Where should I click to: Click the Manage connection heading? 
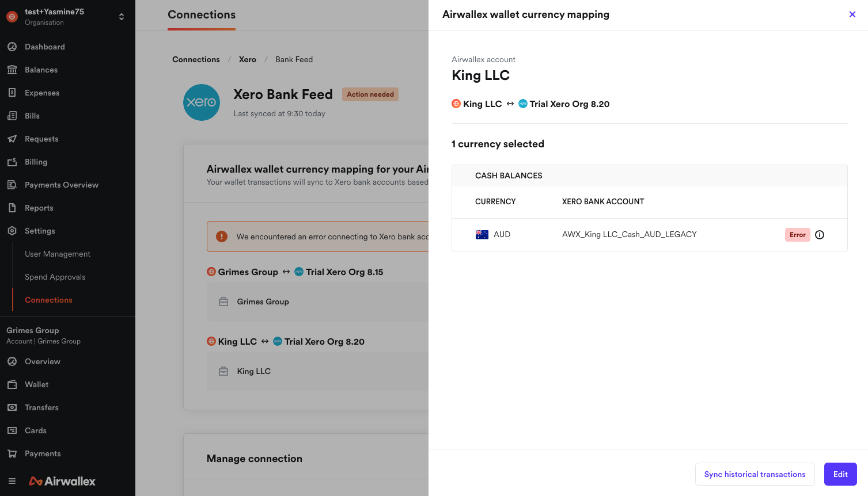[x=255, y=459]
